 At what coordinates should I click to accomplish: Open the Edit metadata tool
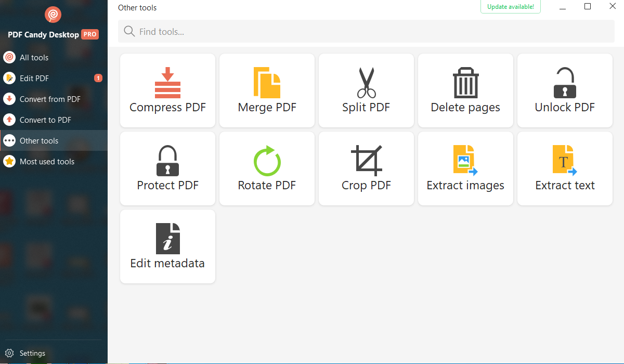coord(167,246)
